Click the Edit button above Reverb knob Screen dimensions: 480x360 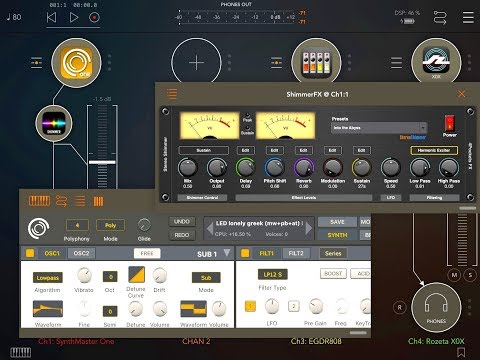pos(303,150)
